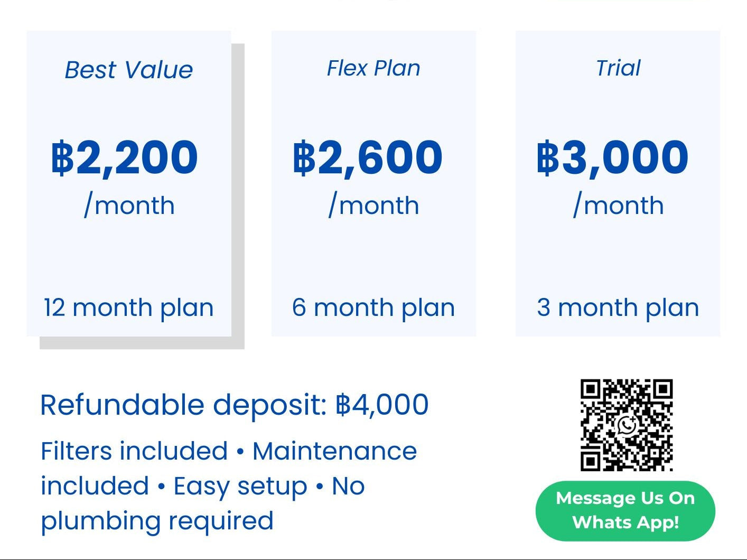Click the ฿2,200 price
747x560 pixels.
pos(125,157)
